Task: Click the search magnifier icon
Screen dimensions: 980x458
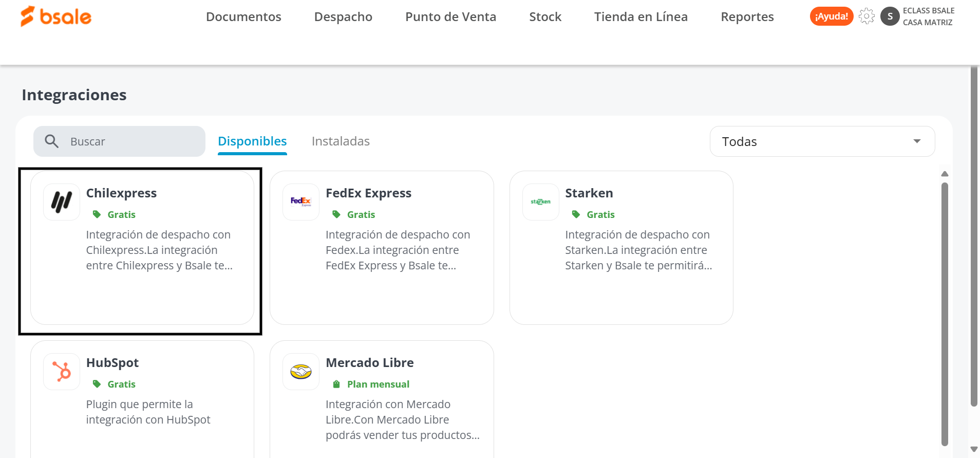Action: [51, 141]
